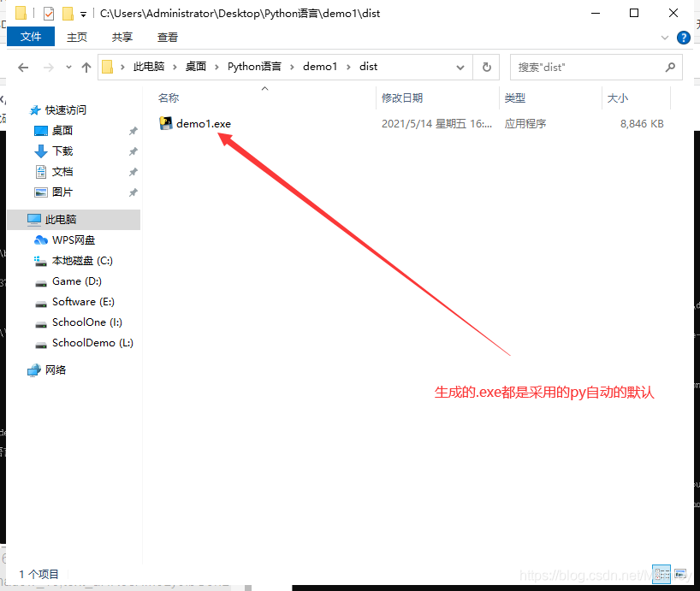The width and height of the screenshot is (700, 591).
Task: Expand the breadcrumb arrow after demo1
Action: click(x=349, y=67)
